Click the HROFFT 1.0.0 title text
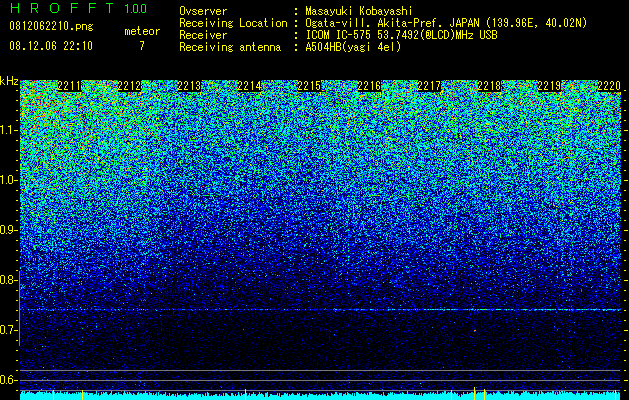 coord(79,8)
